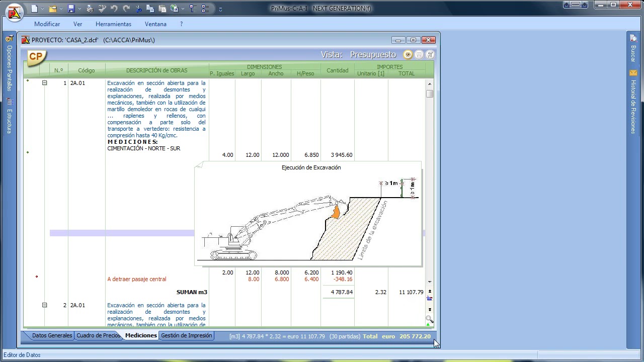
Task: Open the Historial de Revisiones side panel
Action: 633,103
